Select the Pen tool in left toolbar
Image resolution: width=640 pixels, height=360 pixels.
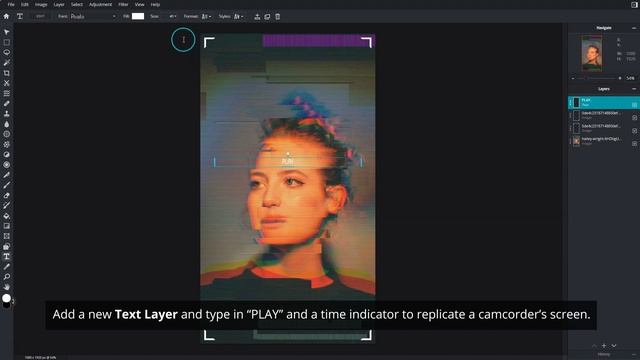point(7,175)
